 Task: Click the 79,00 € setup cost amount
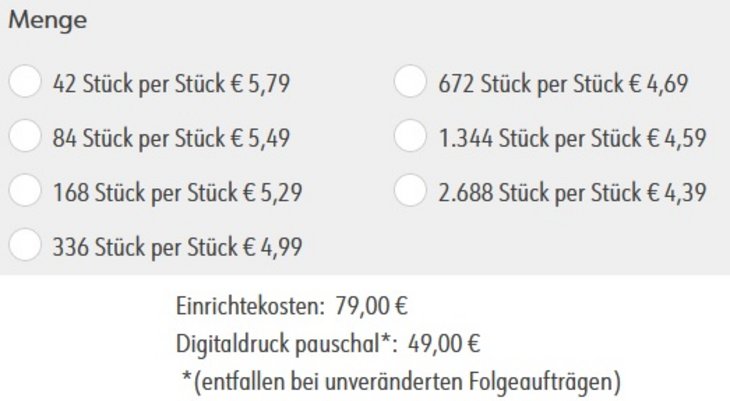coord(372,306)
